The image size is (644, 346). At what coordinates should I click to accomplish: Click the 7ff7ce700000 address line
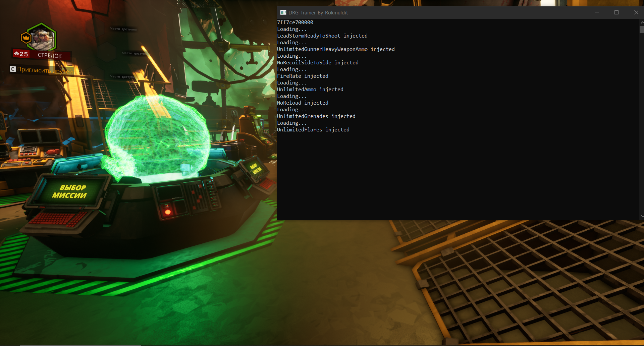[x=295, y=22]
